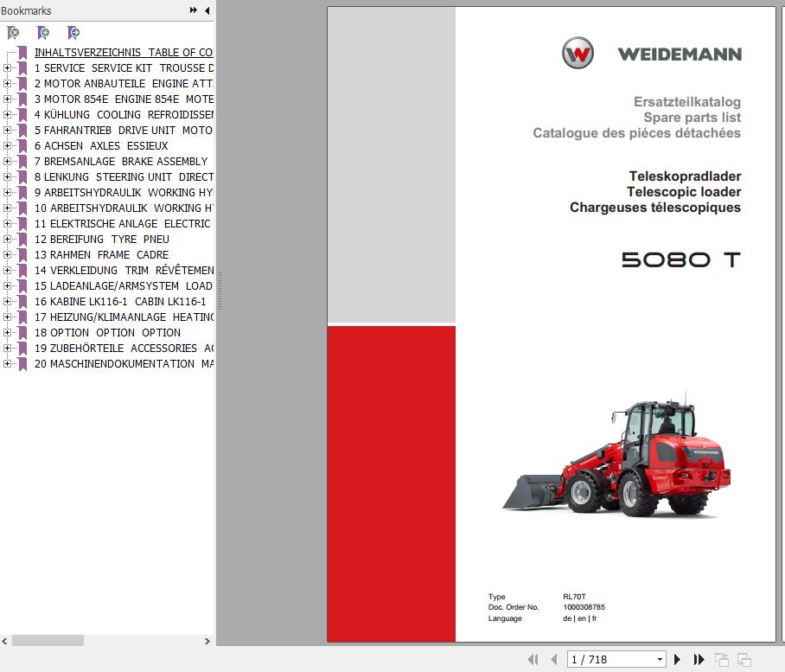Image resolution: width=785 pixels, height=672 pixels.
Task: Expand the 6 ACHSEN AXLES node
Action: (7, 145)
